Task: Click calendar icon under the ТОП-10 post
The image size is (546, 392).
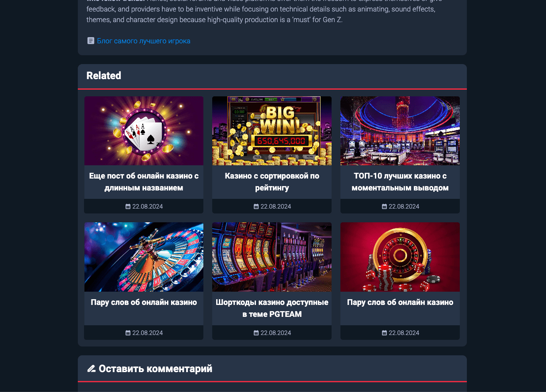Action: pos(384,206)
